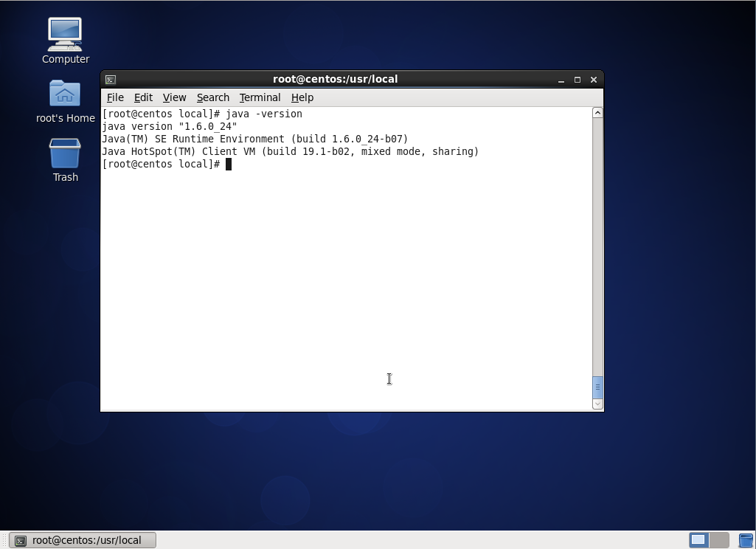The height and width of the screenshot is (549, 756).
Task: Switch to second workspace in pager
Action: pyautogui.click(x=719, y=540)
